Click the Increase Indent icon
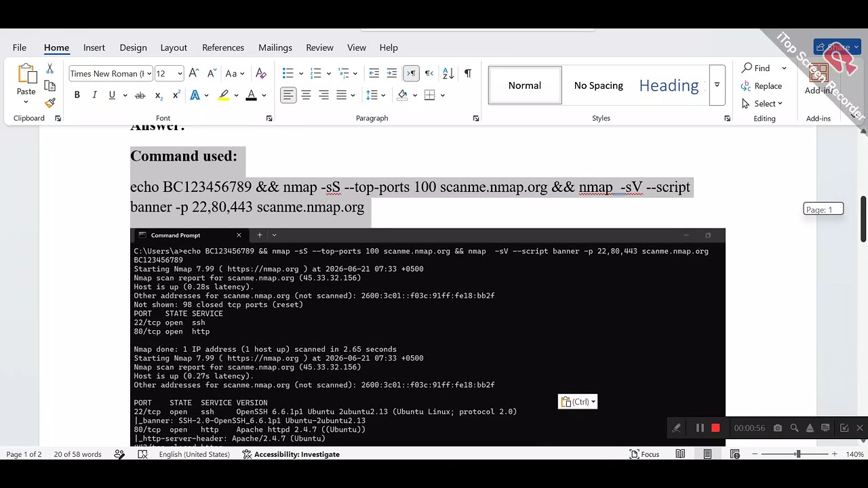The width and height of the screenshot is (868, 488). (391, 73)
